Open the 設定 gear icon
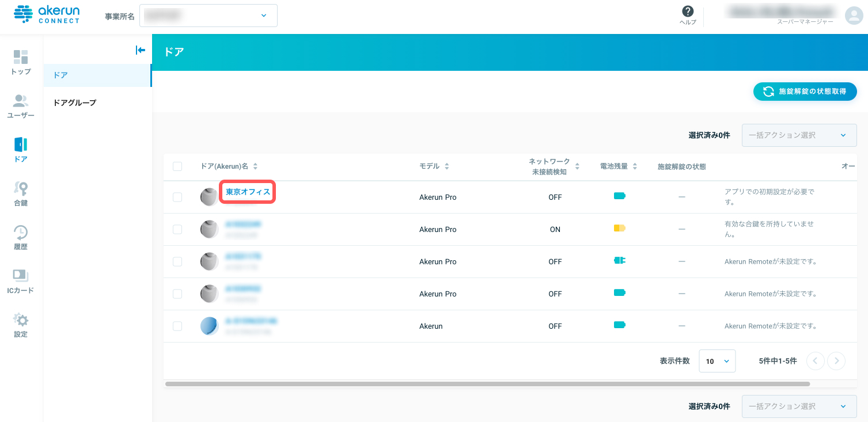Screen dimensions: 868x422 [21, 320]
